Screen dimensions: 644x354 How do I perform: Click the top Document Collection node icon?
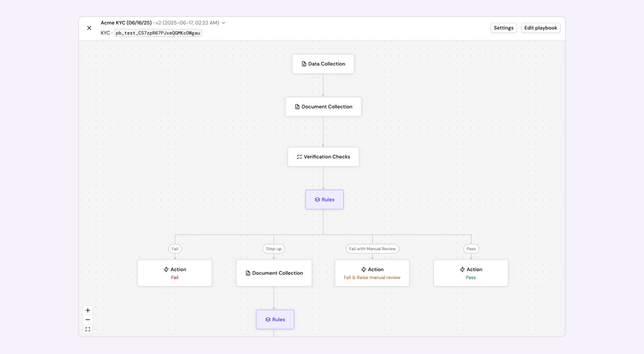tap(297, 107)
